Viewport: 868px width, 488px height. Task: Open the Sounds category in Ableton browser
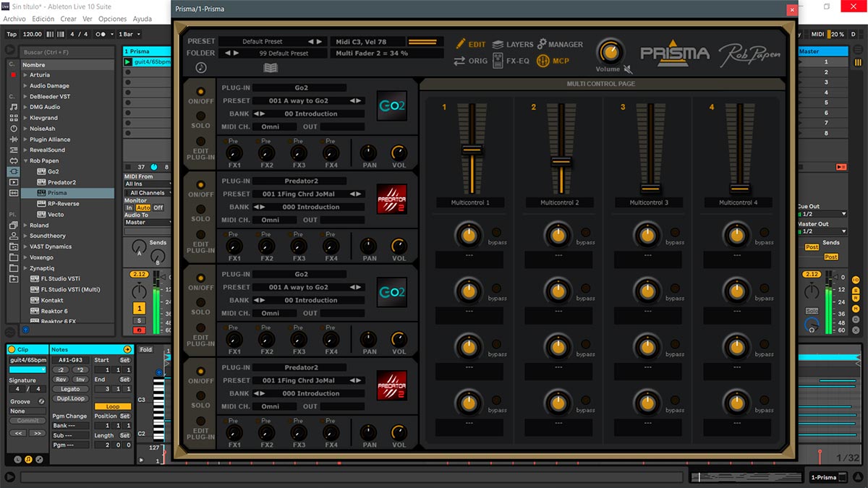point(13,106)
